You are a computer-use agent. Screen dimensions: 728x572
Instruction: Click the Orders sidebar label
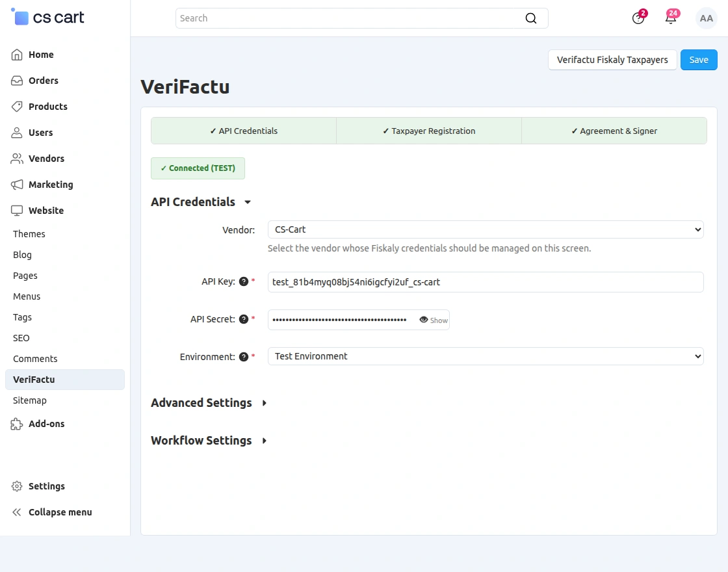click(44, 81)
